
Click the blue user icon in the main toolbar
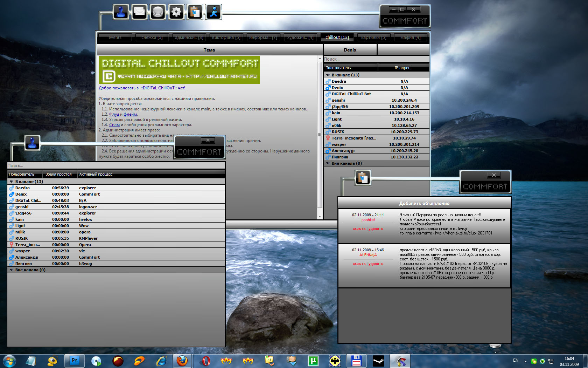121,12
